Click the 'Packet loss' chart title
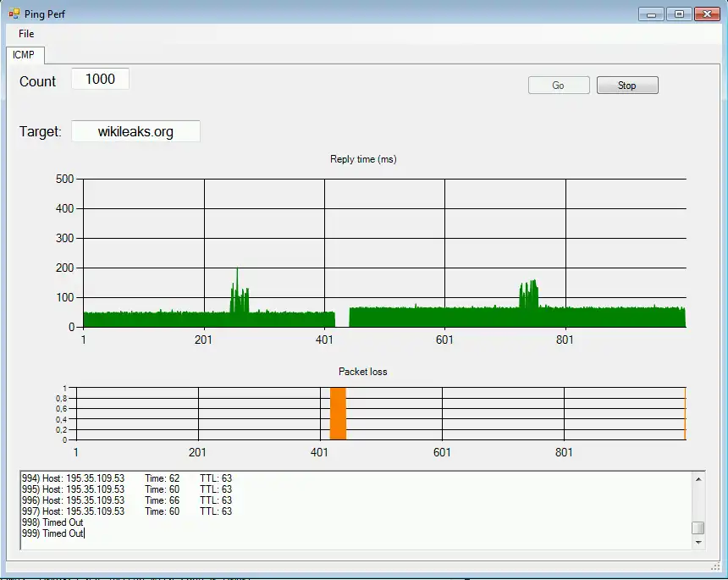The height and width of the screenshot is (580, 728). click(x=362, y=372)
